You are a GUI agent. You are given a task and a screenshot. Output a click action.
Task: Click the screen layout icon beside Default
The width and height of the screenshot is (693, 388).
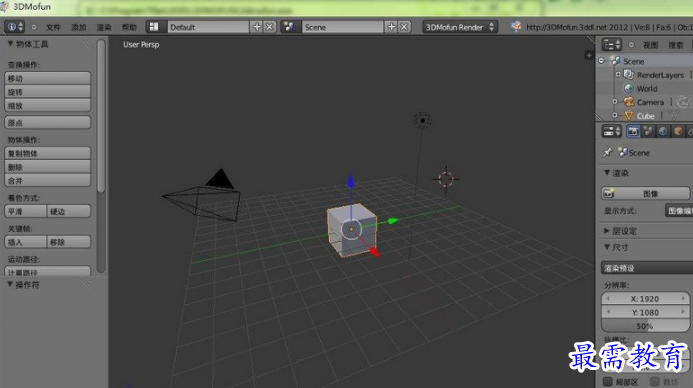pyautogui.click(x=154, y=27)
